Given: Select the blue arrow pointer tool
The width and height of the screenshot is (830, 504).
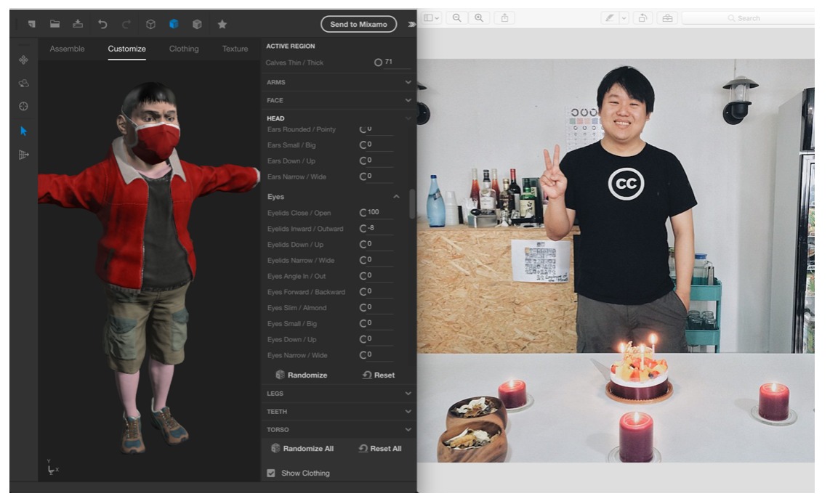Looking at the screenshot, I should tap(23, 131).
